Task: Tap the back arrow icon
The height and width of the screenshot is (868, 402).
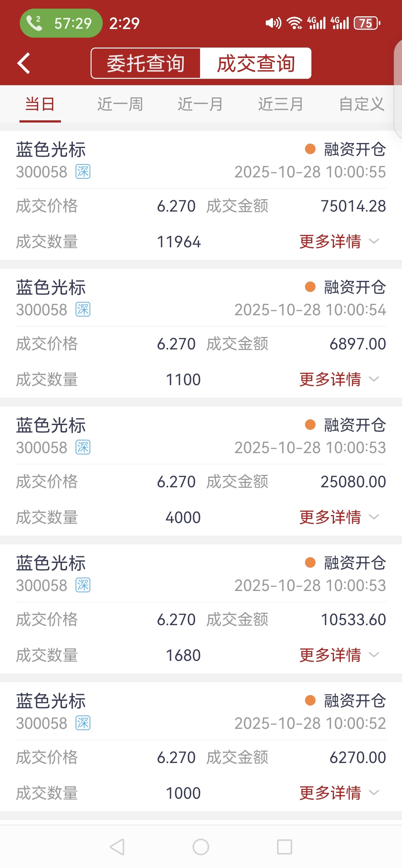Action: (x=24, y=63)
